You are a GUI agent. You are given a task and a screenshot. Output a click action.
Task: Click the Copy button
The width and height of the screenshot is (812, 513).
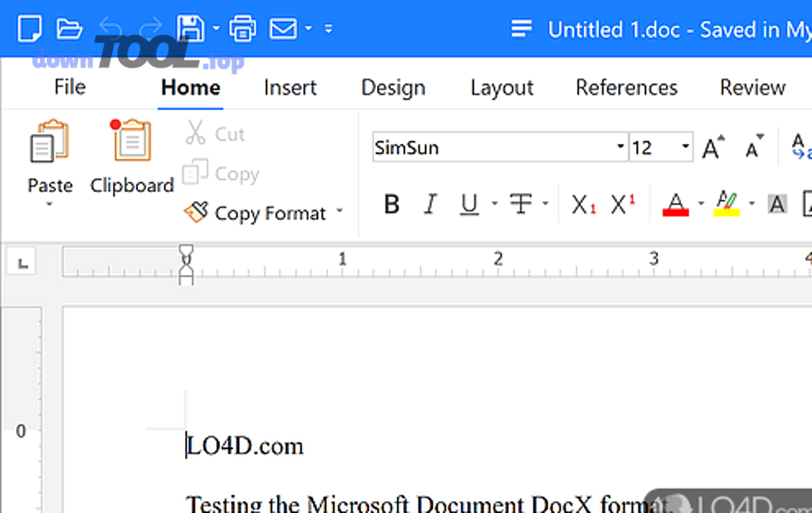(x=221, y=173)
